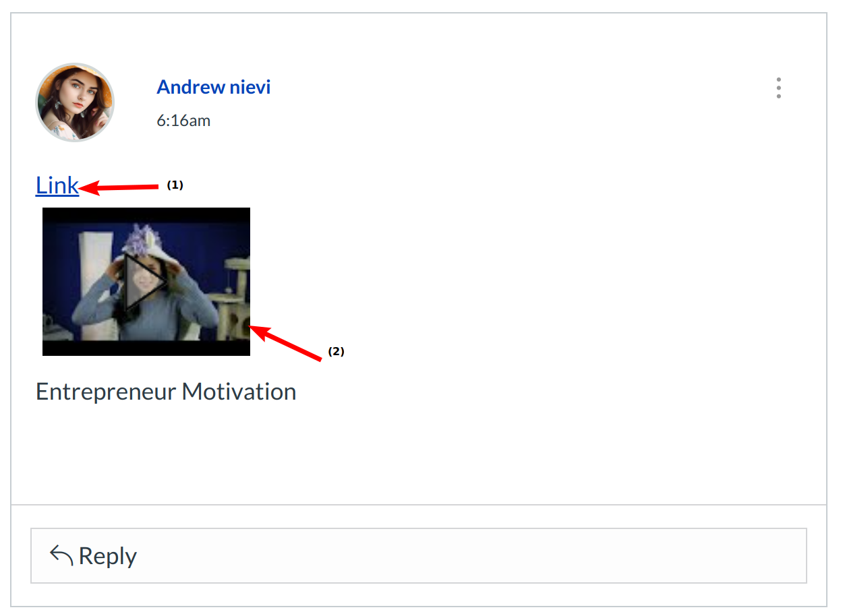Viewport: 843px width, 616px height.
Task: Click the word Motivation in the caption
Action: click(239, 392)
